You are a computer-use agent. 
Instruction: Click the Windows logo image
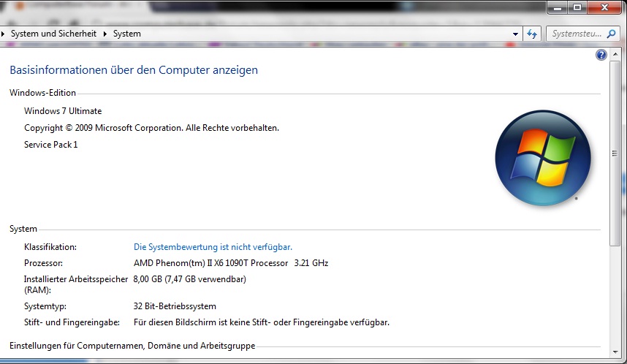pos(543,158)
